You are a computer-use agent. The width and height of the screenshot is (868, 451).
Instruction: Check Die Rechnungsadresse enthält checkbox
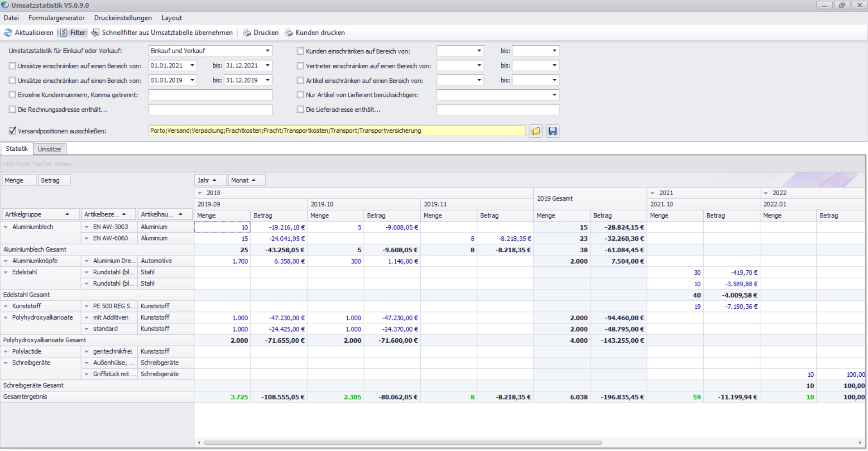click(x=13, y=110)
